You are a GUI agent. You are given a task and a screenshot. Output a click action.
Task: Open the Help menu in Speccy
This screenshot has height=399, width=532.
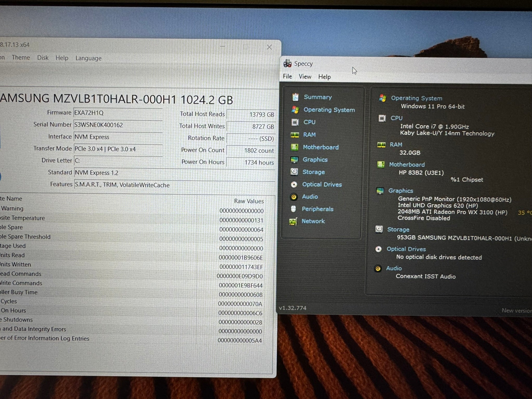click(x=324, y=77)
